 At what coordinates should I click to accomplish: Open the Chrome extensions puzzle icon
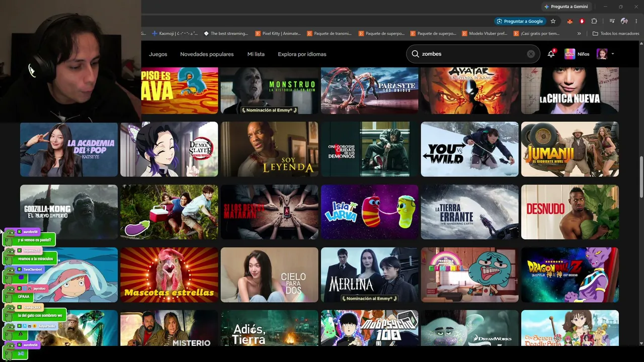click(x=594, y=21)
